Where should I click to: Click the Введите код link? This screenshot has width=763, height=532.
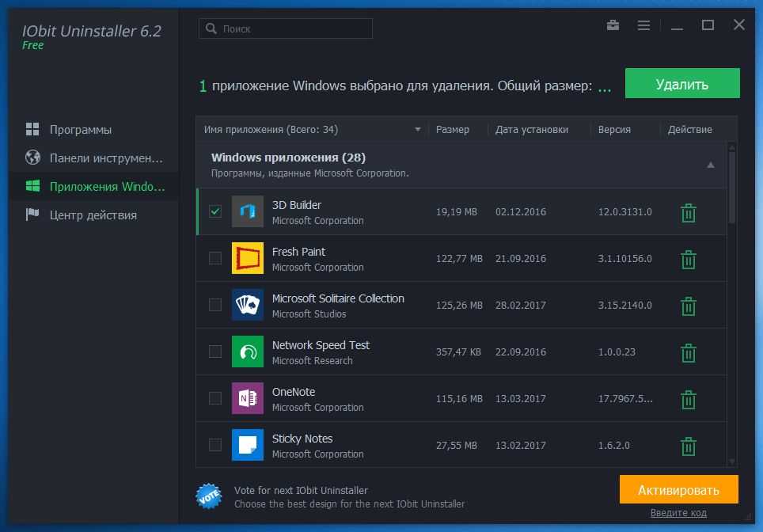pyautogui.click(x=678, y=513)
